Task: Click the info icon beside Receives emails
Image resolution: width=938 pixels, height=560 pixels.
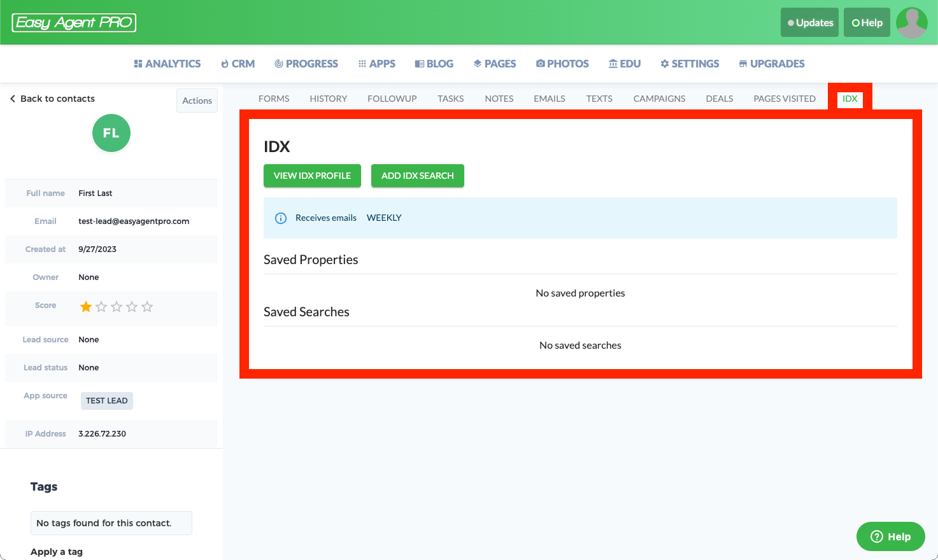Action: click(281, 218)
